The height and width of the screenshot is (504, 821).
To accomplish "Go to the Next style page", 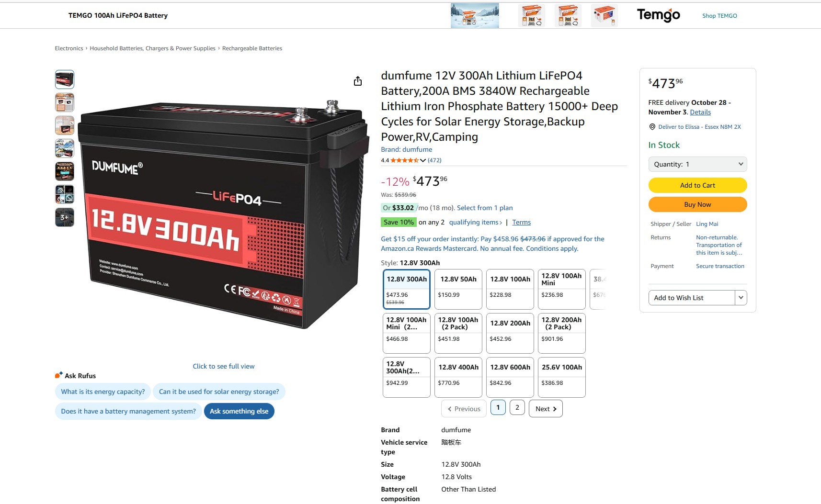I will point(546,409).
